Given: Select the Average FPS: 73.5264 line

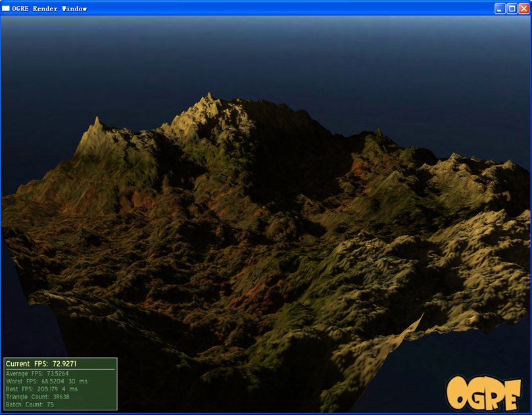Looking at the screenshot, I should 37,374.
